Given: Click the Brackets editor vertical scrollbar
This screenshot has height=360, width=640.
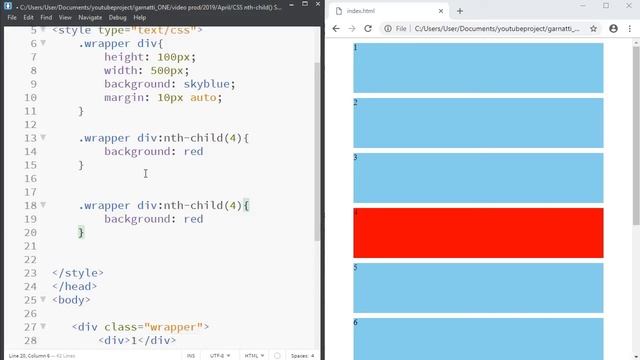Looking at the screenshot, I should [317, 151].
